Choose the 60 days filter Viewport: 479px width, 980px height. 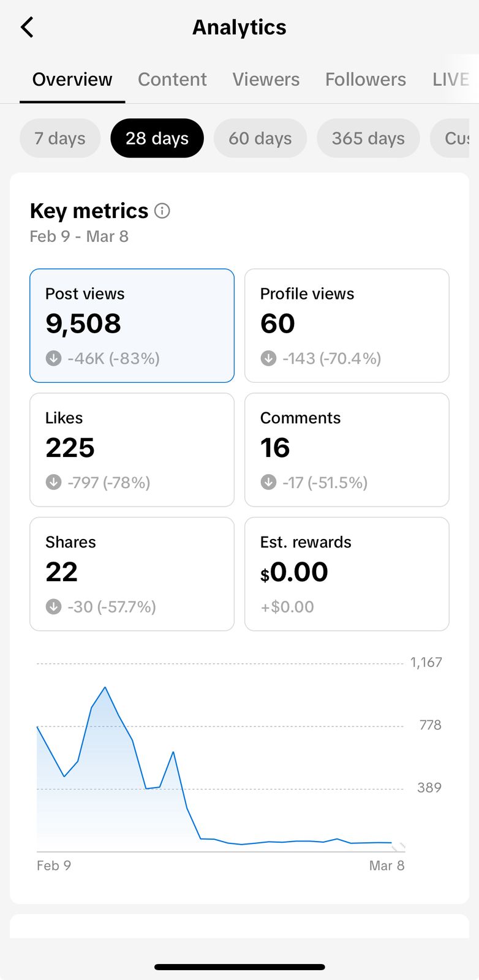point(260,138)
